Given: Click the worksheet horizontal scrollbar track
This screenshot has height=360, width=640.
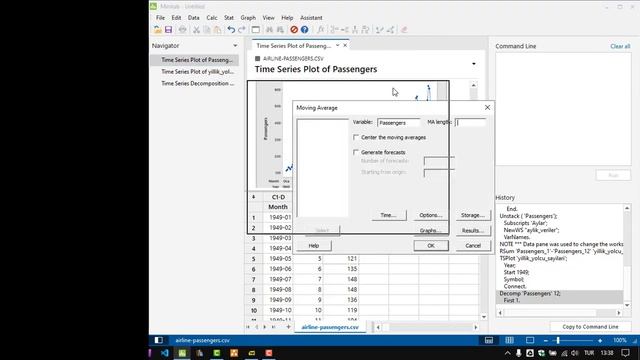Looking at the screenshot, I should [427, 327].
